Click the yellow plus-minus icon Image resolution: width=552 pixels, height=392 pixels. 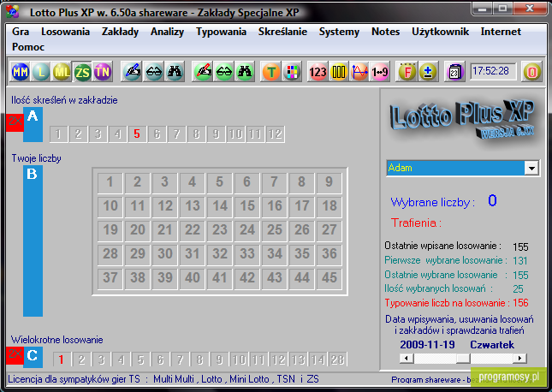pyautogui.click(x=427, y=72)
